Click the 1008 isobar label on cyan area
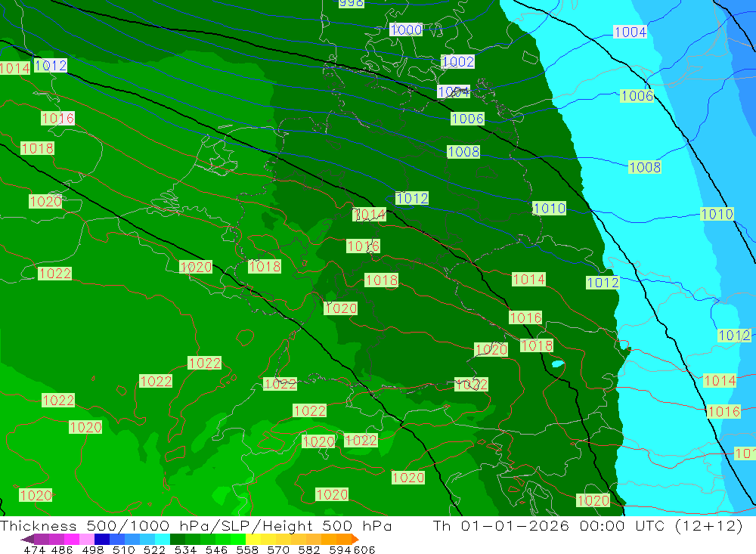756x554 pixels. tap(645, 167)
